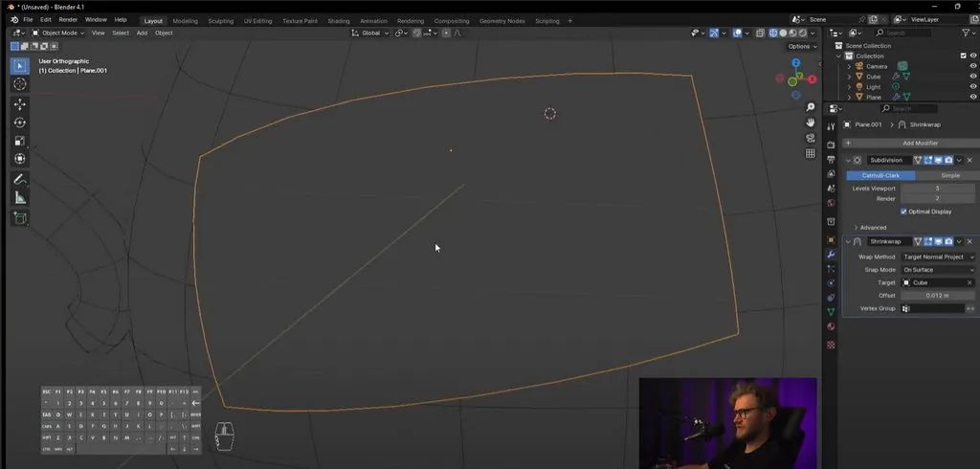Select the Select Box tool
Screen dimensions: 980x469
point(20,66)
